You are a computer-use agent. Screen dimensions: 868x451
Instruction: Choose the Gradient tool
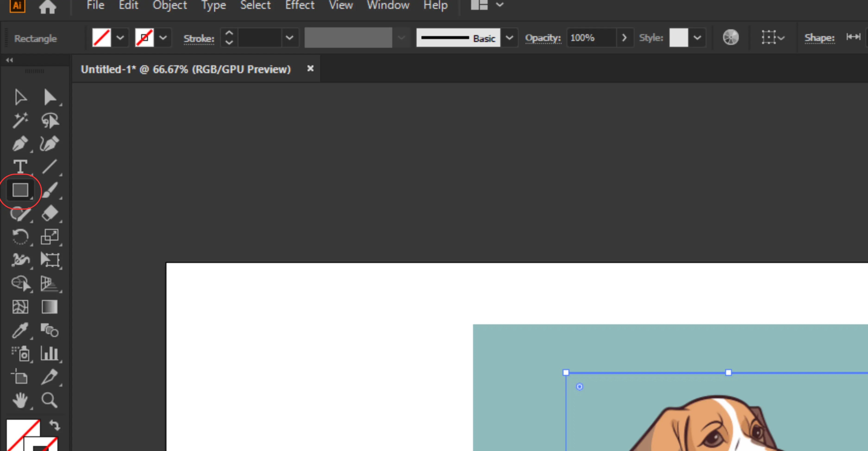(50, 307)
